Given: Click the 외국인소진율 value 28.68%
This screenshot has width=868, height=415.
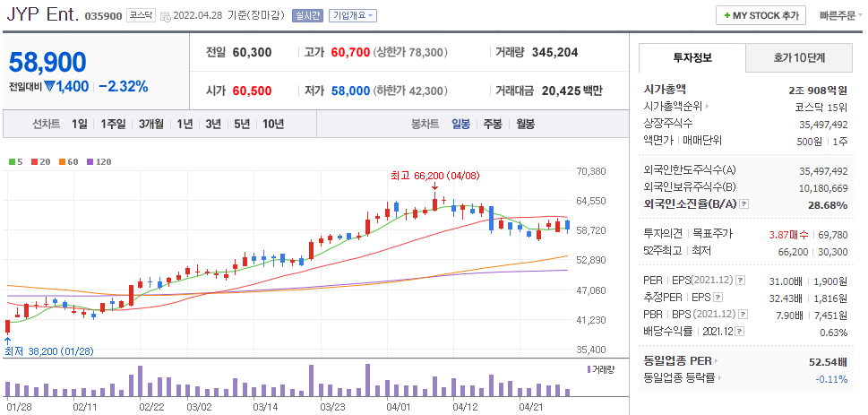Looking at the screenshot, I should coord(827,205).
